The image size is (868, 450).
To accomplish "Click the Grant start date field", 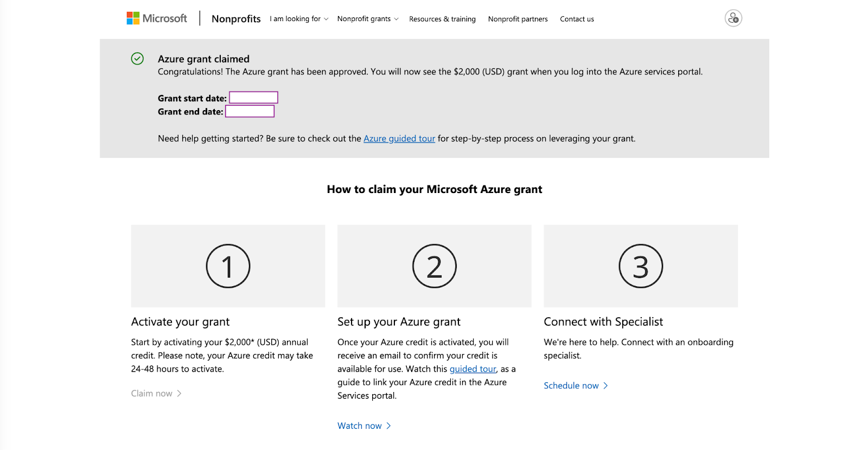I will 253,98.
